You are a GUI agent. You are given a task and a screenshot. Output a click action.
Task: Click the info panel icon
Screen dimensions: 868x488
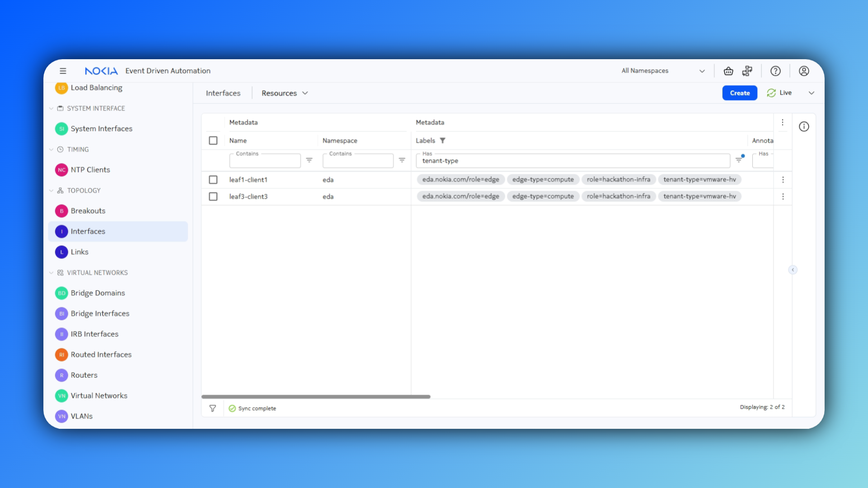tap(804, 127)
